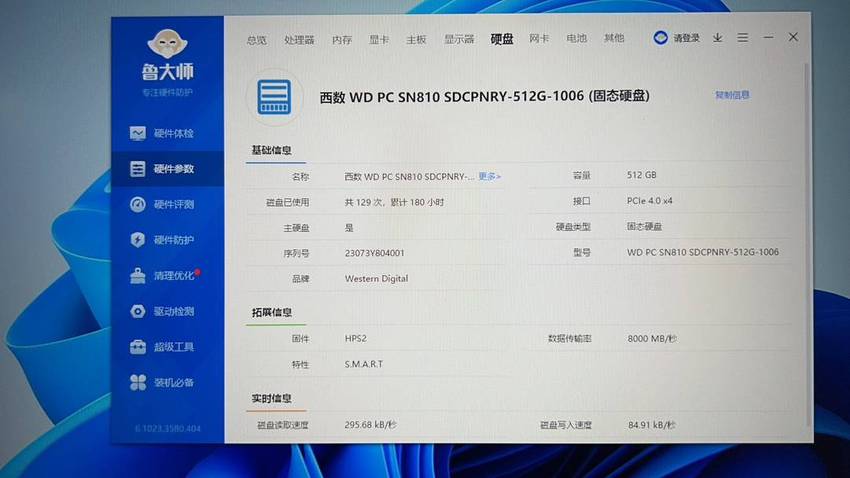Click the 基础信息 section heading
The height and width of the screenshot is (478, 850).
point(272,150)
